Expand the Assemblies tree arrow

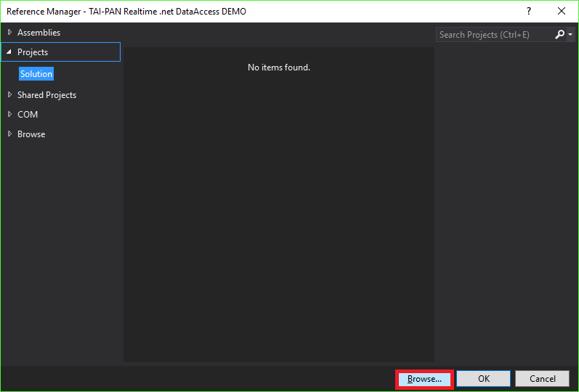10,33
